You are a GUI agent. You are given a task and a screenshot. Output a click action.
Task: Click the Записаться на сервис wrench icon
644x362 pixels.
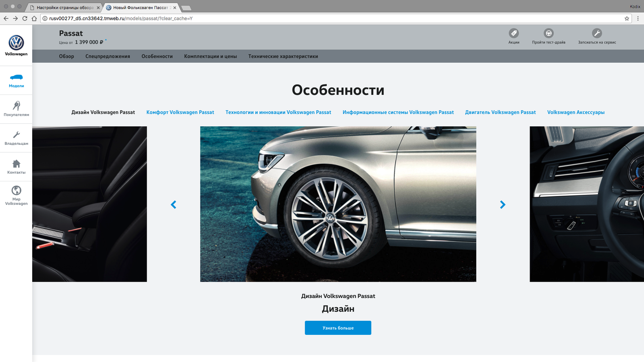click(x=597, y=33)
